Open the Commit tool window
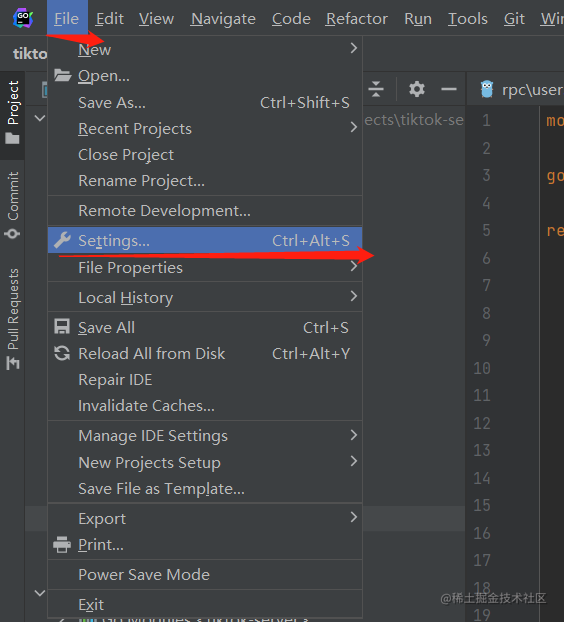The image size is (564, 622). 12,205
